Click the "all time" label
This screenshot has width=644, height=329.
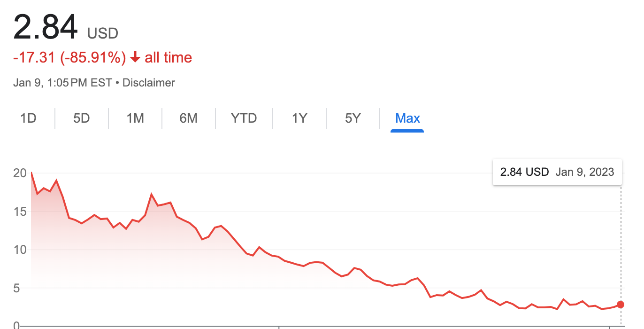(x=169, y=58)
